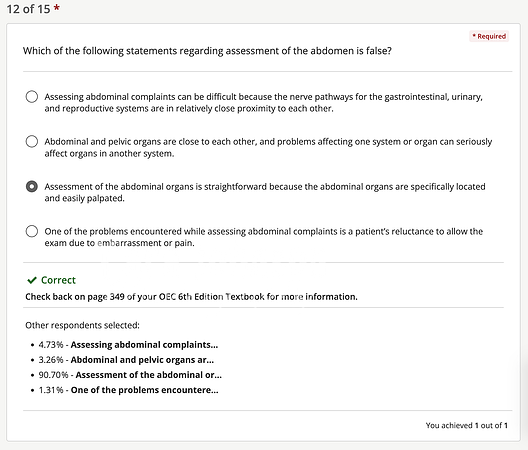Click the red Required badge
The width and height of the screenshot is (528, 450).
(x=489, y=36)
